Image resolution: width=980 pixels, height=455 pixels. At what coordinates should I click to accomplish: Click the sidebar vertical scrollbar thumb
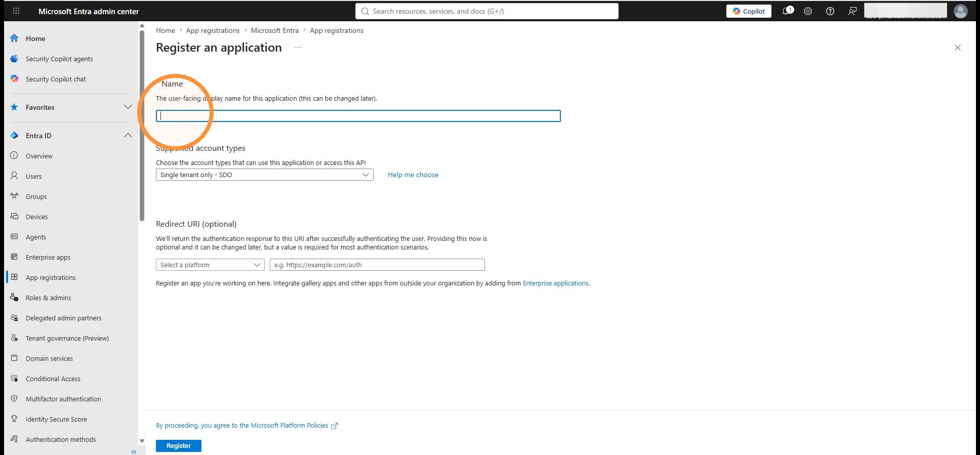[142, 127]
